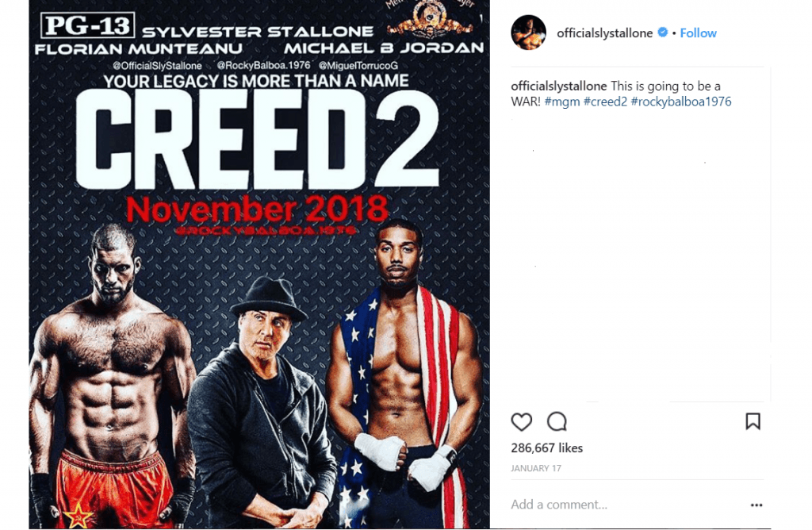This screenshot has width=812, height=530.
Task: Open the #rockybalboa1976 hashtag
Action: coord(681,102)
